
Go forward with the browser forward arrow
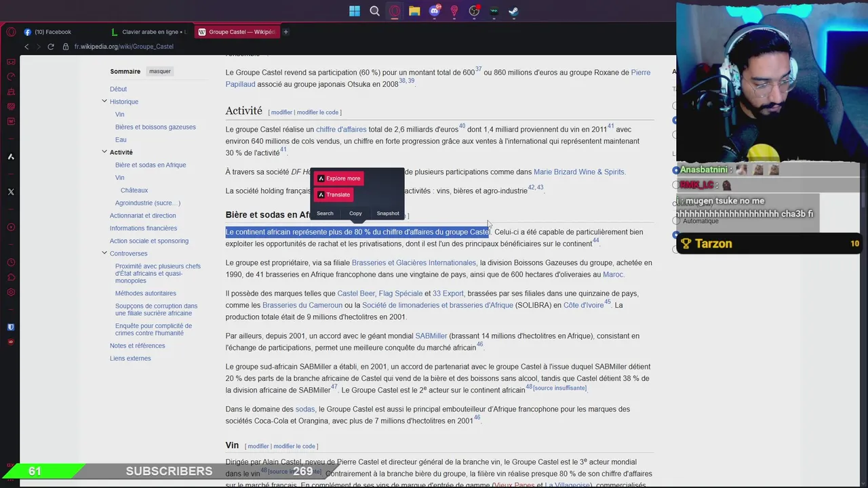38,47
